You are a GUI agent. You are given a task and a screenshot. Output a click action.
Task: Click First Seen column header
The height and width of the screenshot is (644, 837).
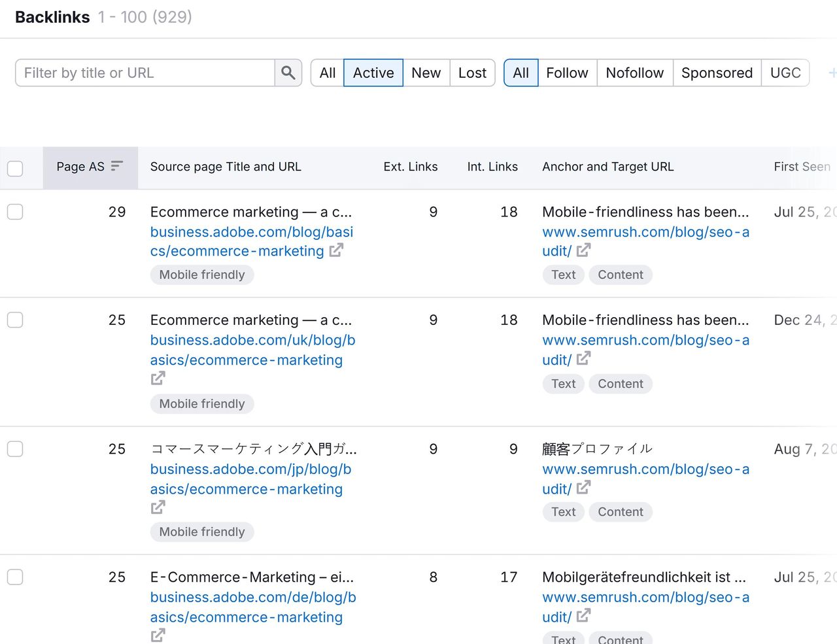(x=802, y=167)
